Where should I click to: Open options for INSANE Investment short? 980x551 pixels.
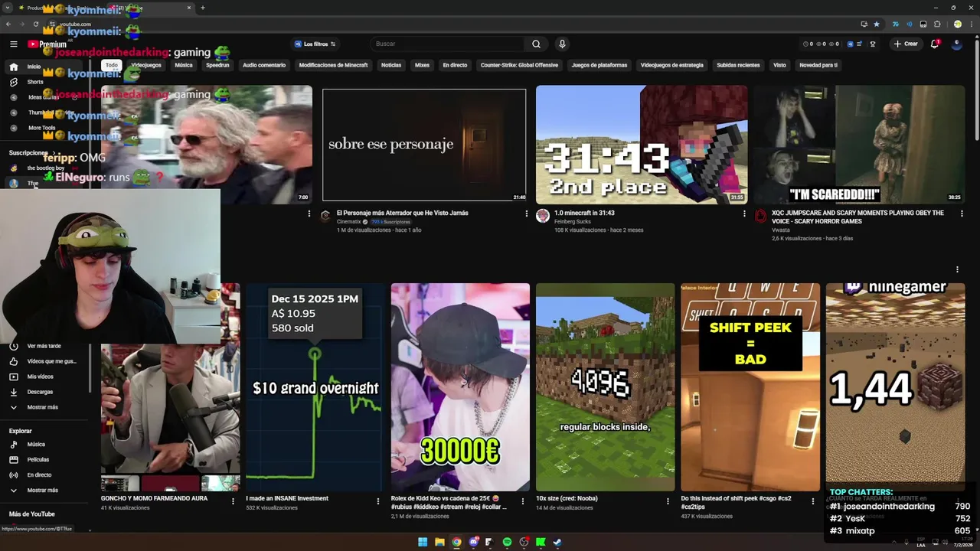click(377, 501)
